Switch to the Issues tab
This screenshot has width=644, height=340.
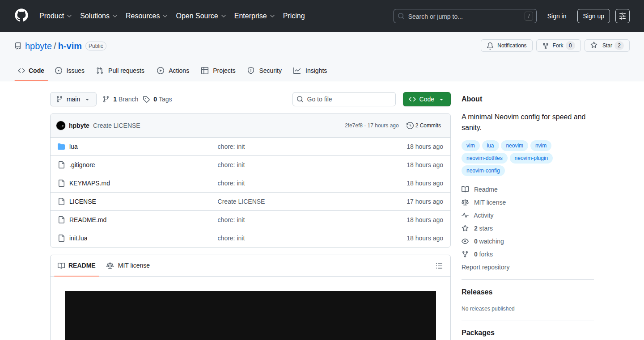70,71
